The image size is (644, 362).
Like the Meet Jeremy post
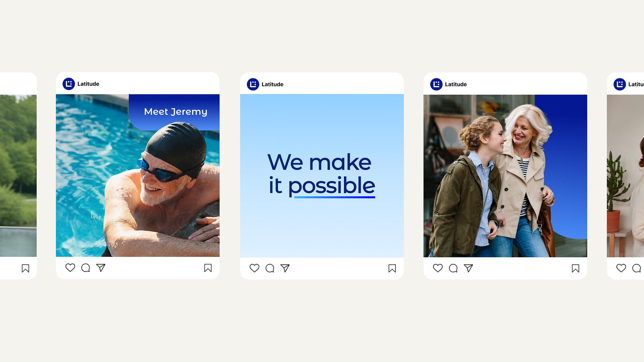pos(70,268)
